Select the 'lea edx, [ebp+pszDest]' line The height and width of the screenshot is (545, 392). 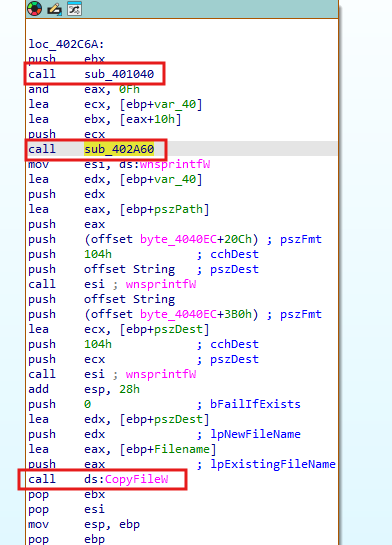pyautogui.click(x=119, y=419)
